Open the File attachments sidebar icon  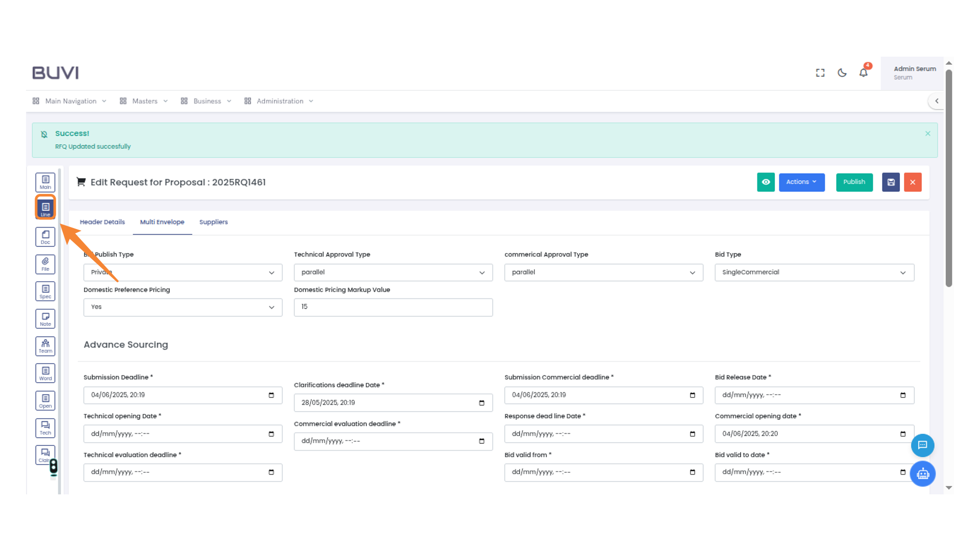pos(45,264)
